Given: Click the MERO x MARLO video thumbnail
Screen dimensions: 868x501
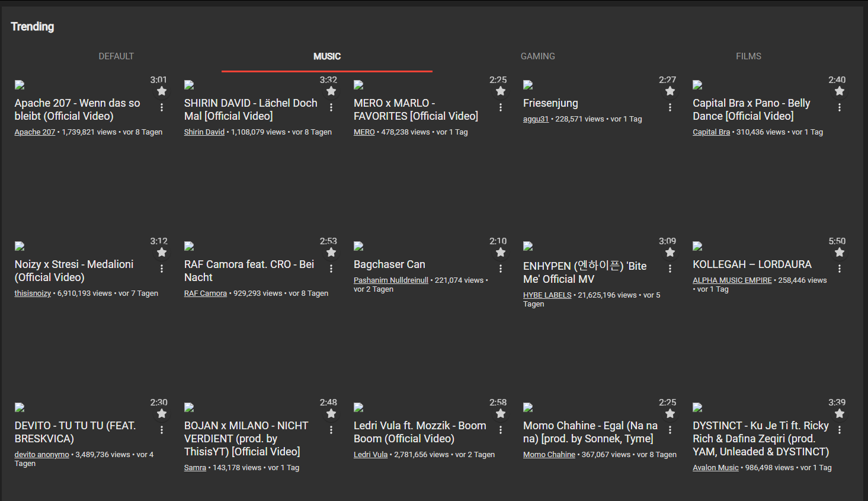Looking at the screenshot, I should tap(358, 84).
